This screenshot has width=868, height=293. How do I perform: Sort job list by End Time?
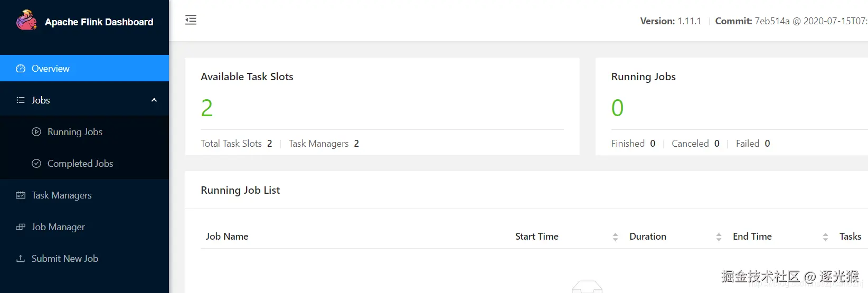click(825, 237)
